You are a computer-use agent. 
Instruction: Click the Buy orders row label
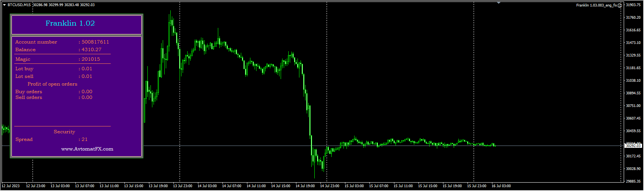pos(29,92)
